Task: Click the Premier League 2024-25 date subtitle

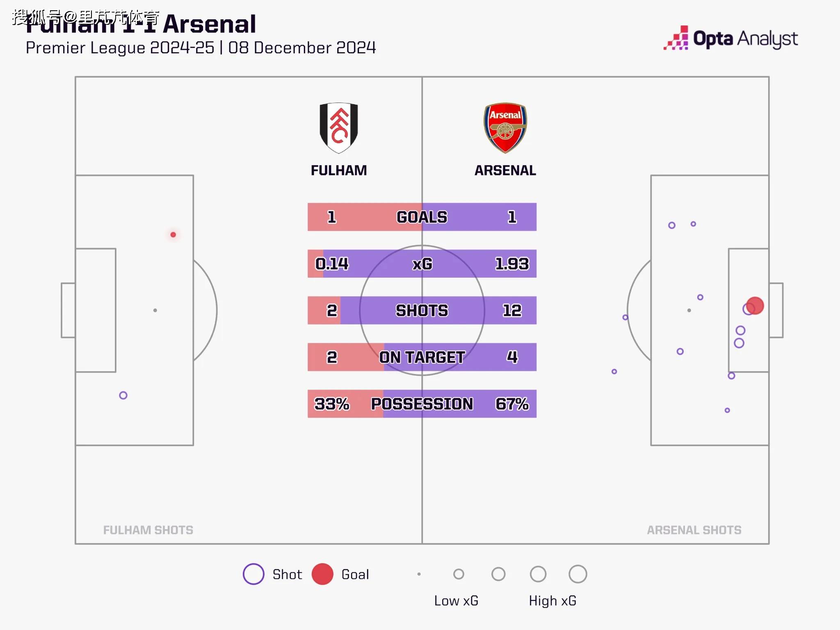Action: click(x=201, y=48)
